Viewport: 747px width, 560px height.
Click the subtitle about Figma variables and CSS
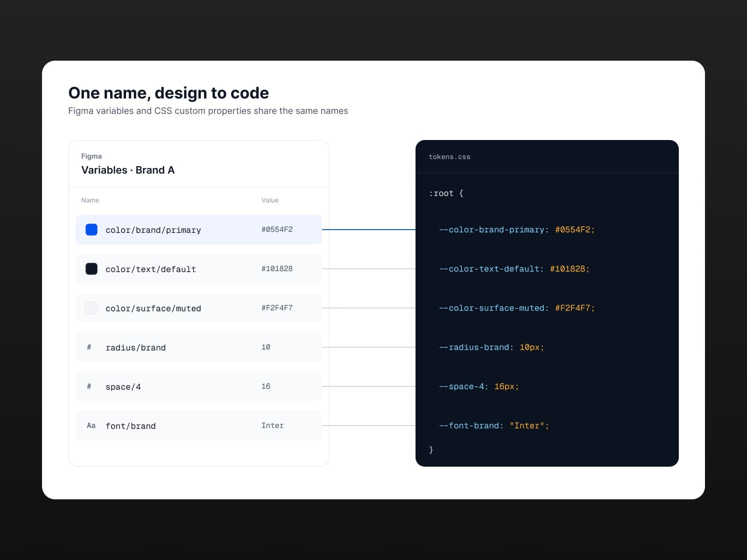(x=208, y=111)
